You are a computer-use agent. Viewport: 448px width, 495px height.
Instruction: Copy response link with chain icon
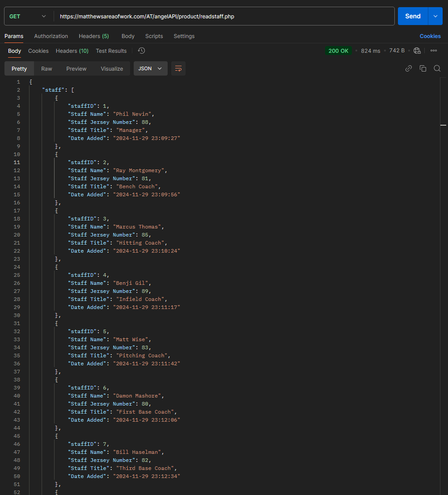[x=409, y=68]
